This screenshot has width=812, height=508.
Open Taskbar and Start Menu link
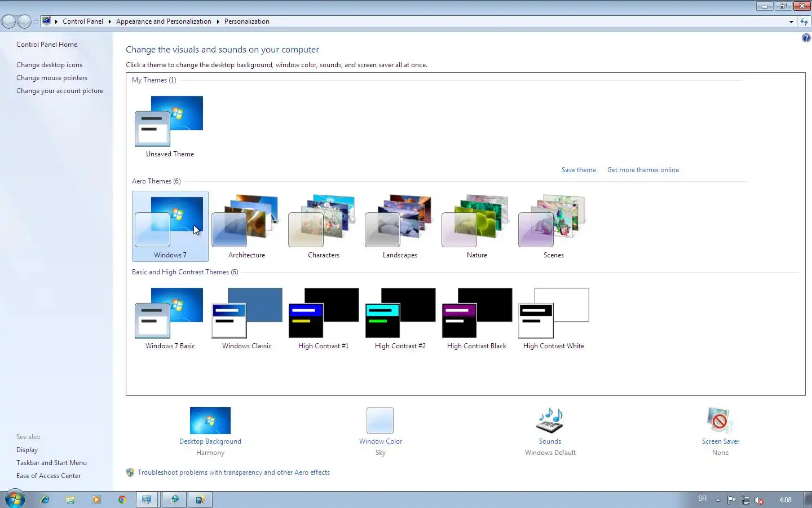[x=51, y=463]
